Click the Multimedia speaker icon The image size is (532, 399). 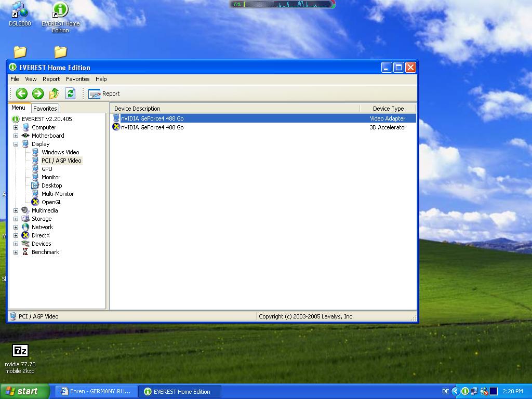click(x=25, y=210)
